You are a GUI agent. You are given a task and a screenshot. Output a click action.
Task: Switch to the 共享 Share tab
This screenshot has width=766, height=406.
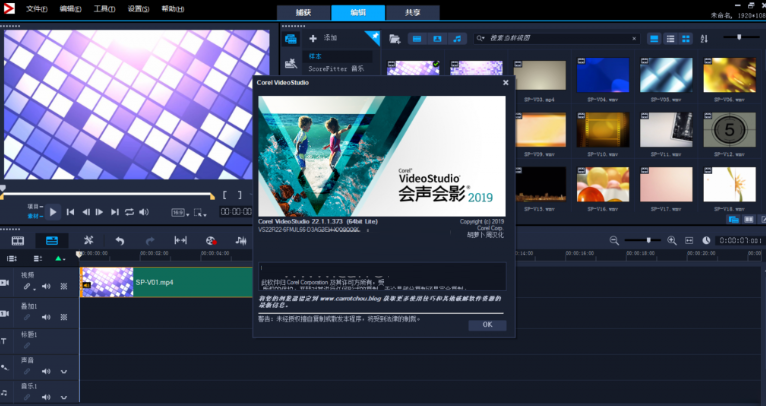[x=412, y=13]
